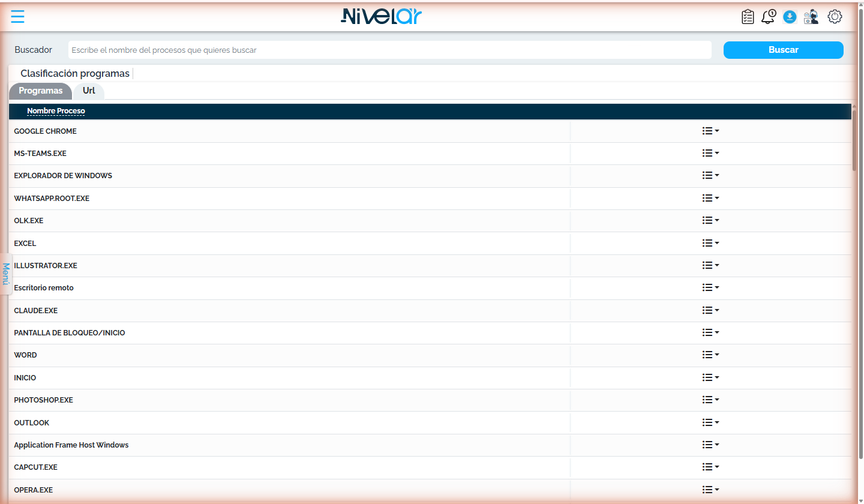This screenshot has height=504, width=864.
Task: Click the Clasificación programas heading
Action: (75, 73)
